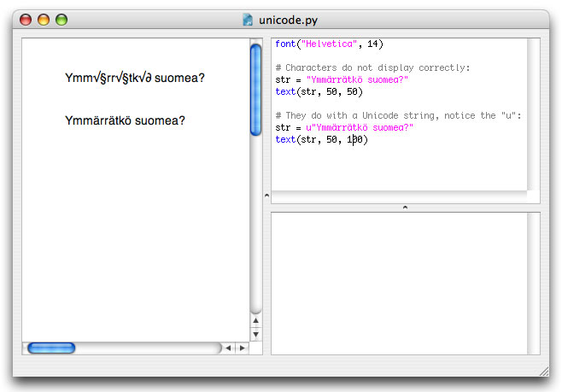Click the split handle between canvas and editor

click(x=266, y=196)
